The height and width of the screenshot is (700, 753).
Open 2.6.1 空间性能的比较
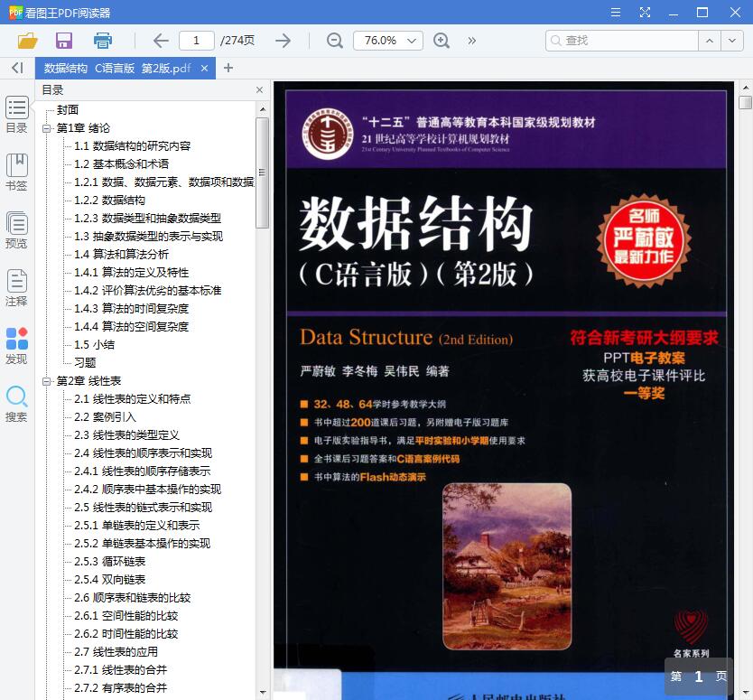point(126,616)
